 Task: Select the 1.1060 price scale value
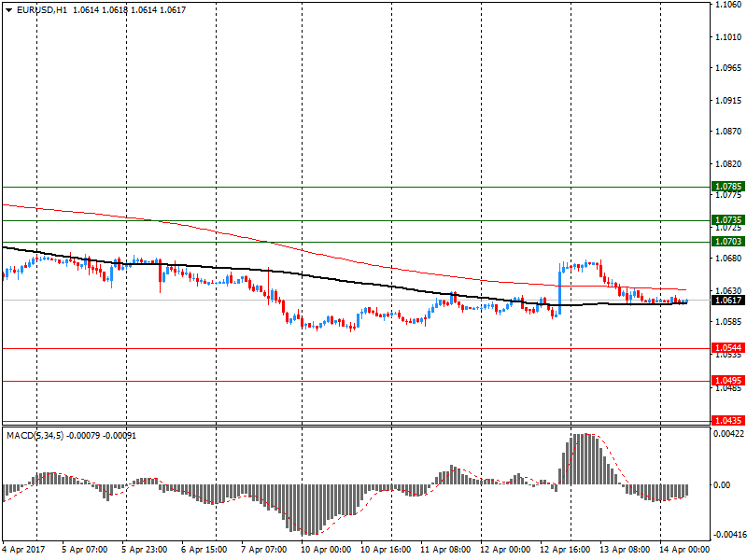pyautogui.click(x=728, y=5)
